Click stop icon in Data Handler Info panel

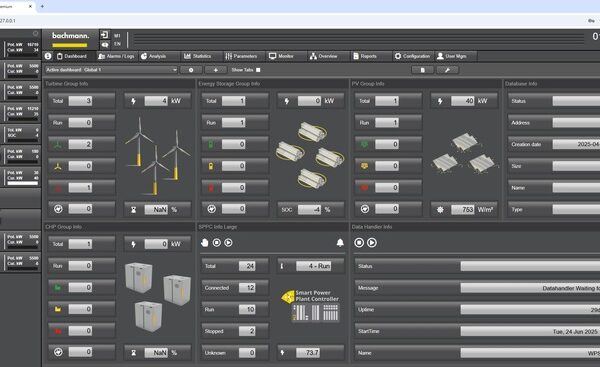point(359,243)
